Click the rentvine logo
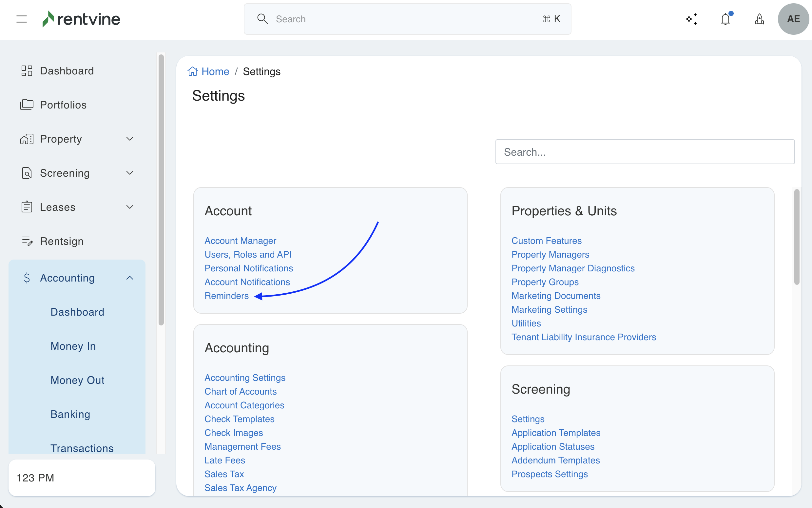This screenshot has width=812, height=508. 81,19
